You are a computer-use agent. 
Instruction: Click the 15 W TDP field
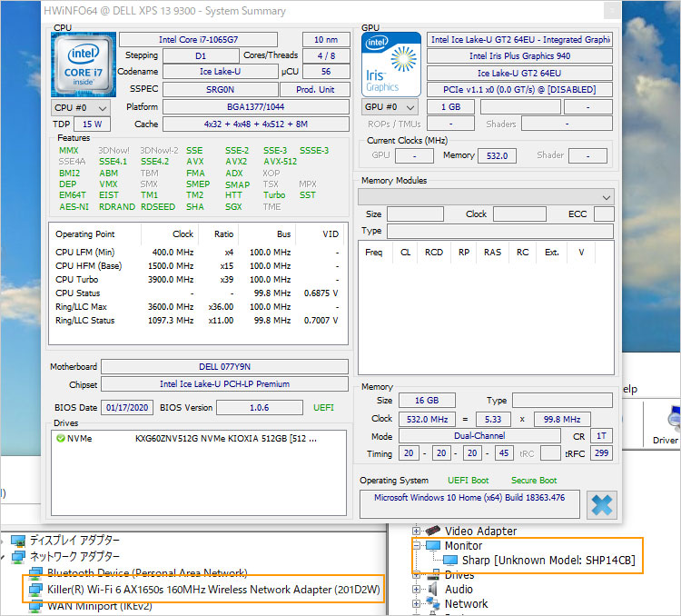point(92,124)
